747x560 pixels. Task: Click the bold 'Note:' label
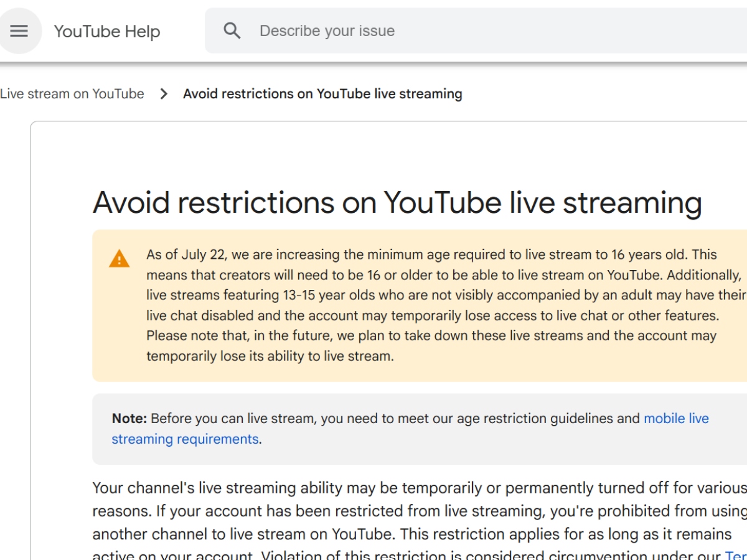tap(129, 418)
